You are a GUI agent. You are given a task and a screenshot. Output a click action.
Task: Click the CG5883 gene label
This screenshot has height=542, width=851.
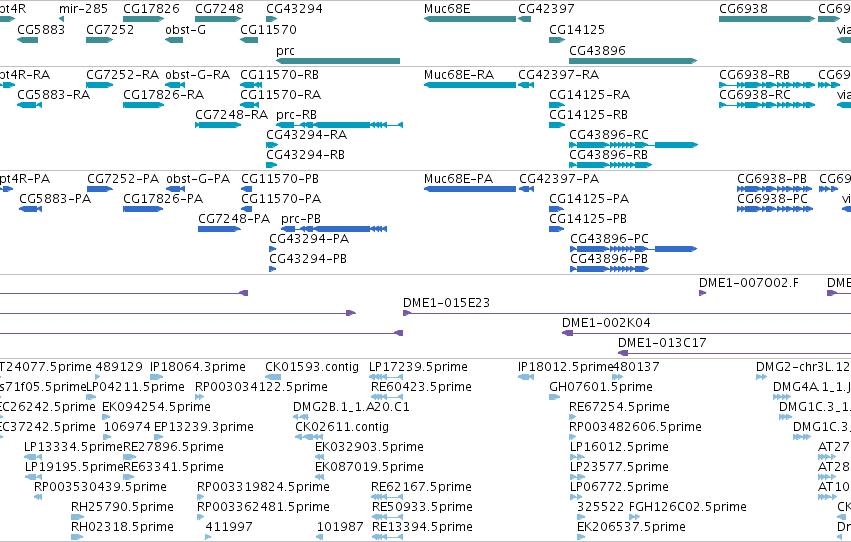pos(41,29)
